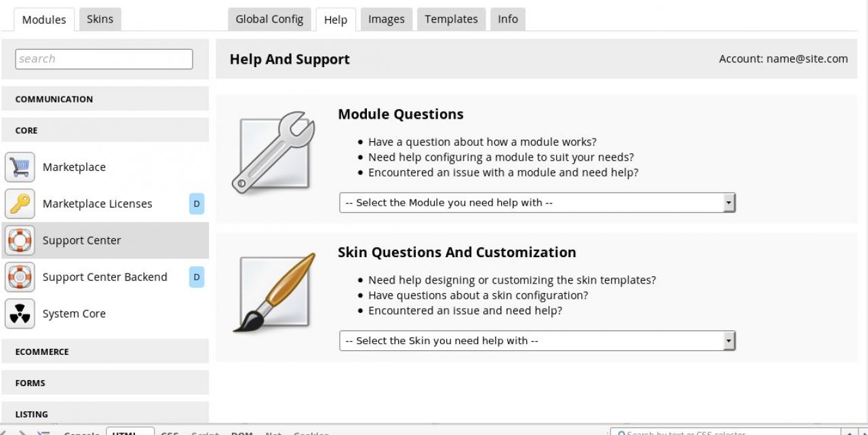Collapse the Core category
The width and height of the screenshot is (868, 435).
click(x=105, y=130)
